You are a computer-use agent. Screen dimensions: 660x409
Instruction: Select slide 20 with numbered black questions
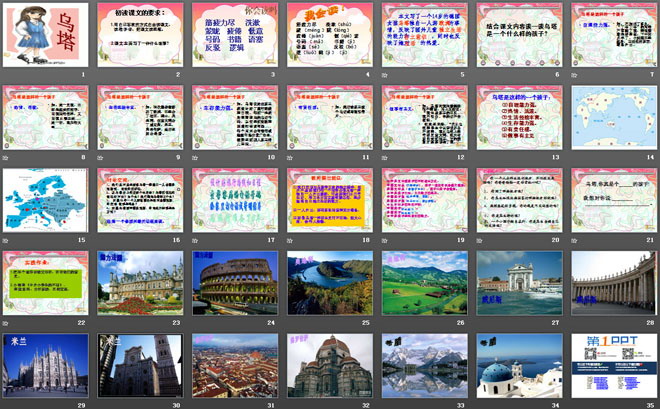point(520,200)
